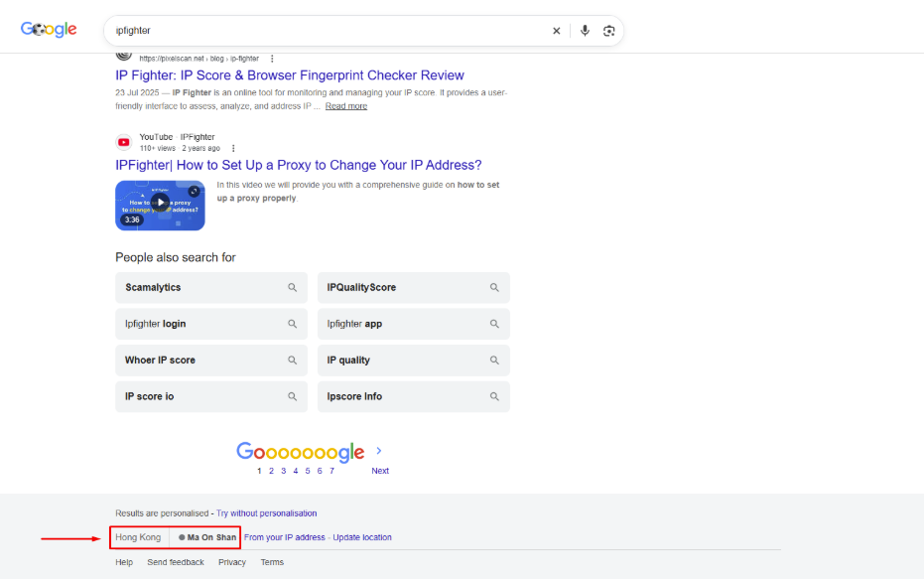
Task: Search for Scamalytics suggestion
Action: tap(211, 288)
